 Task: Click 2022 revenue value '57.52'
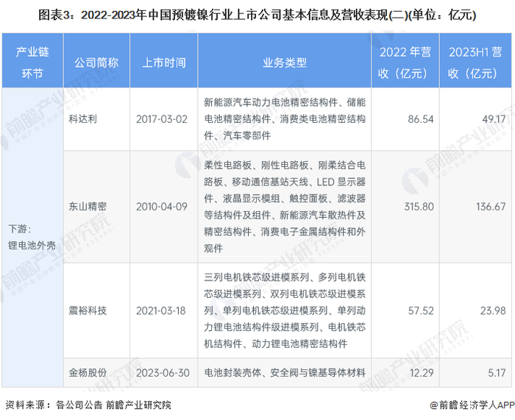421,310
